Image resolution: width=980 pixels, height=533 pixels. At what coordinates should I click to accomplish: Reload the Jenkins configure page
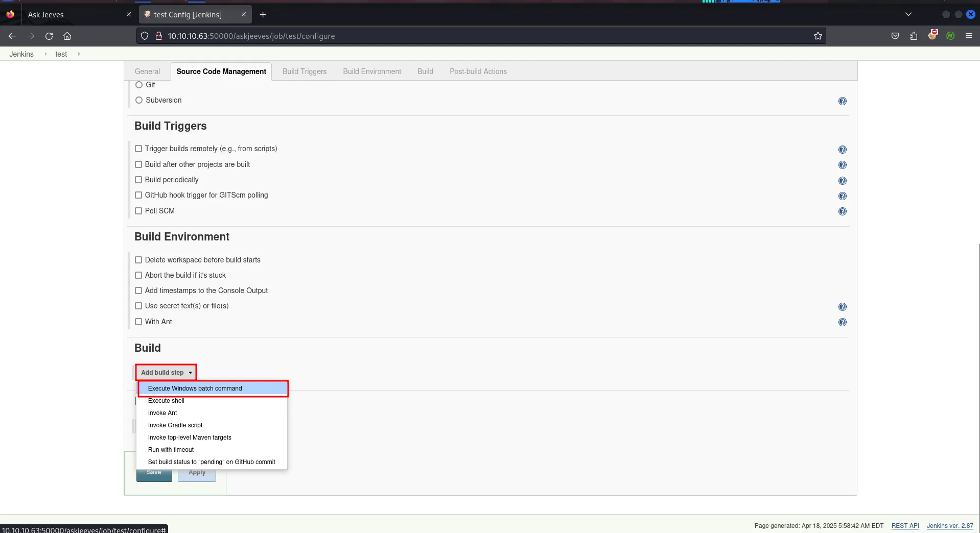click(x=49, y=36)
